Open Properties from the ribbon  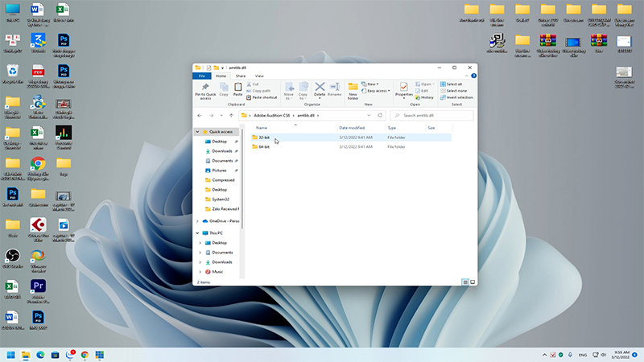pos(403,88)
